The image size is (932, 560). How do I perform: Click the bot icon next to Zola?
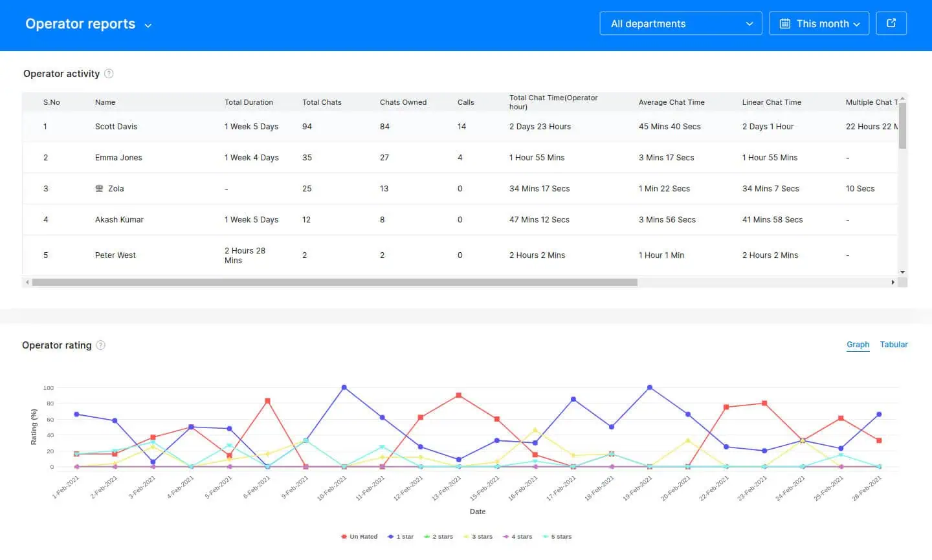point(99,189)
